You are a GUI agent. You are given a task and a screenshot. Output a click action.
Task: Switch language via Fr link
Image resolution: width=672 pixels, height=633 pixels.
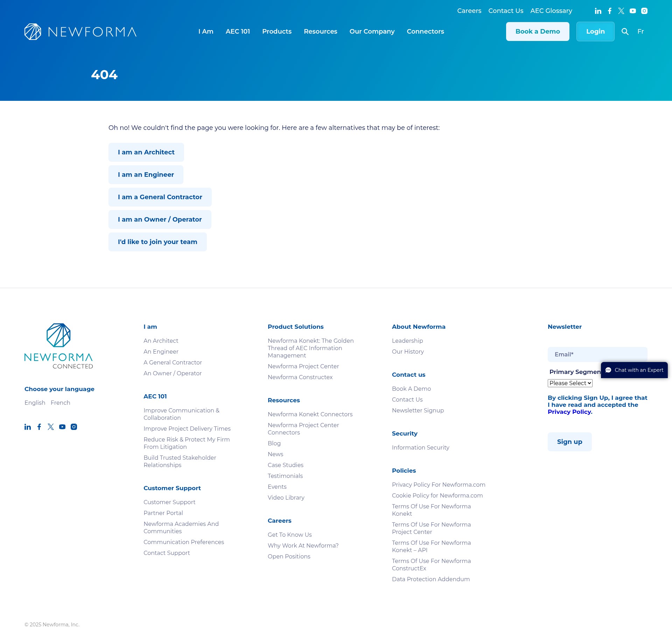[640, 32]
